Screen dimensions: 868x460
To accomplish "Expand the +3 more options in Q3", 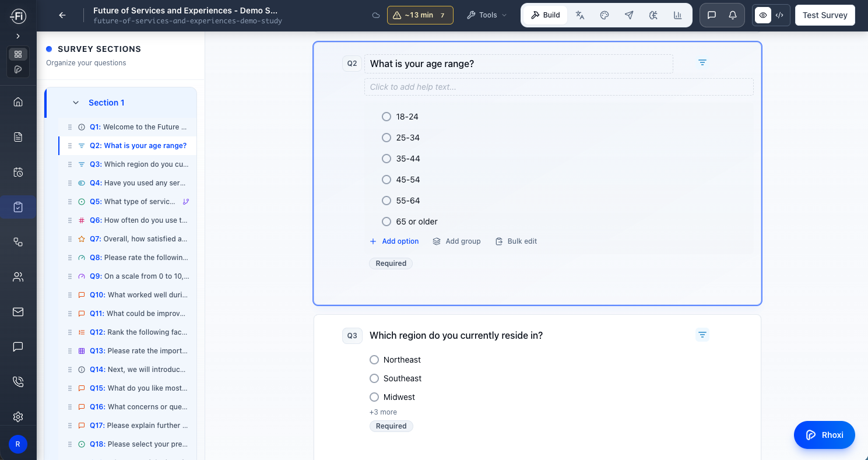I will point(383,412).
